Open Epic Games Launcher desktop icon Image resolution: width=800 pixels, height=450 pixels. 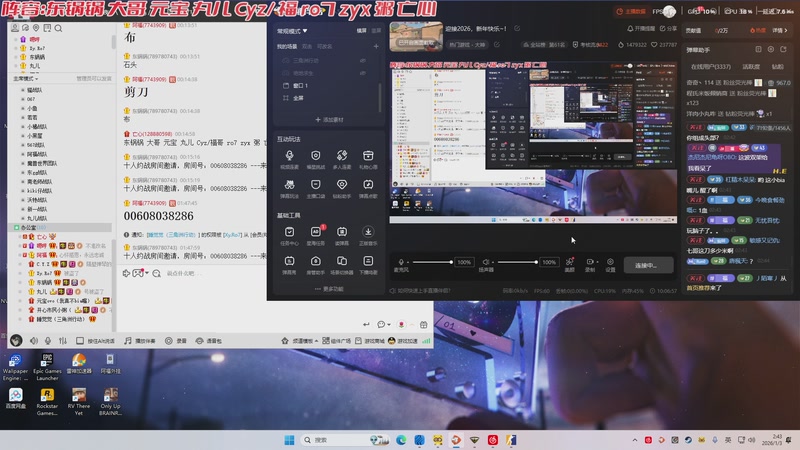click(47, 367)
